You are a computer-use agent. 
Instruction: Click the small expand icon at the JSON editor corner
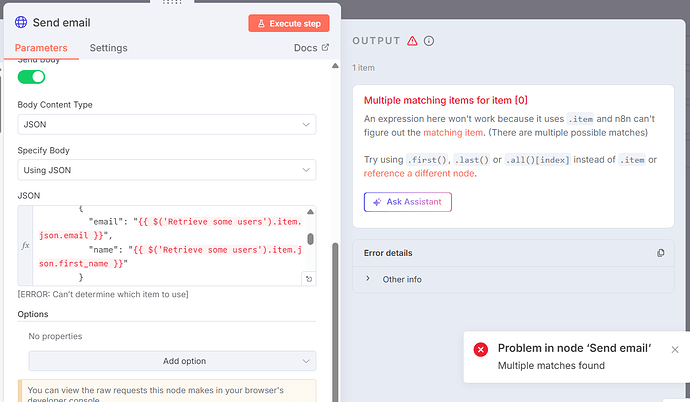309,279
